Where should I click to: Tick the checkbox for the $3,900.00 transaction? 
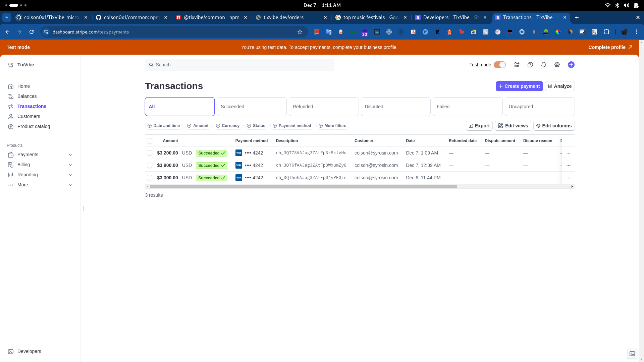point(150,165)
